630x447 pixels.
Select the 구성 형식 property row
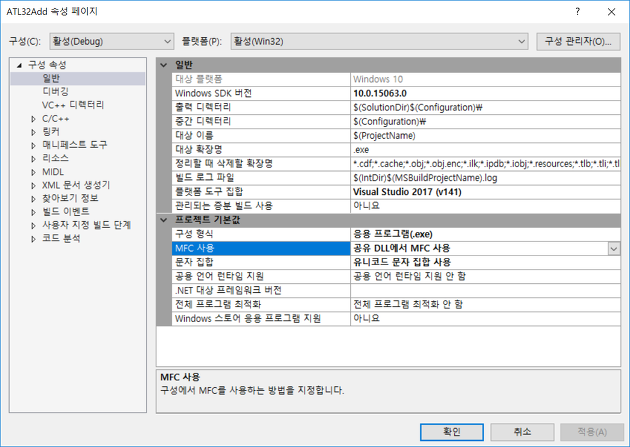(396, 234)
